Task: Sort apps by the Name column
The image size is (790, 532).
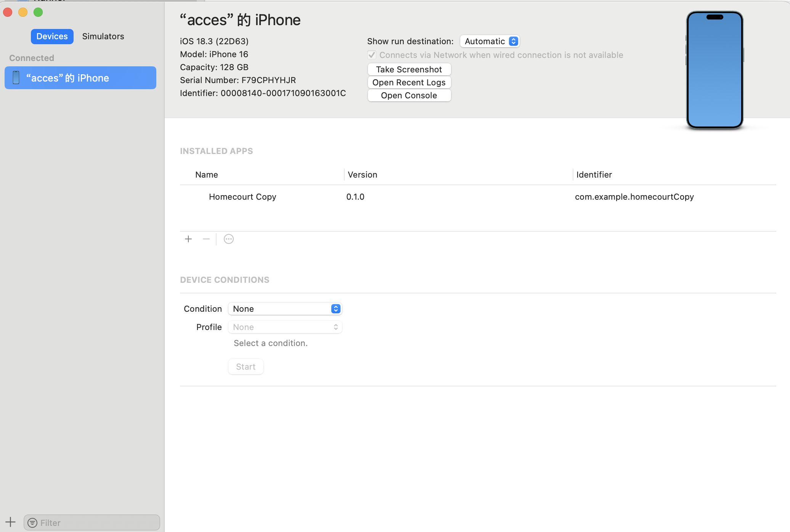Action: [x=207, y=175]
